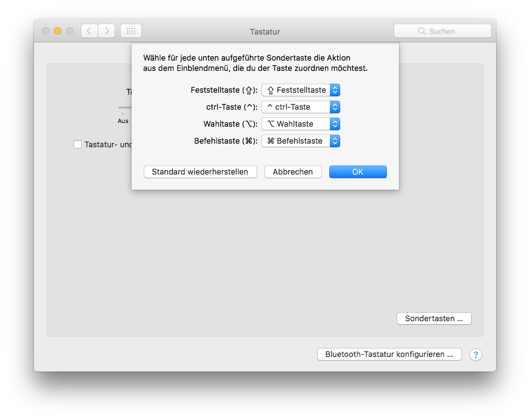This screenshot has width=530, height=420.
Task: Click the Aus slider label
Action: click(123, 121)
